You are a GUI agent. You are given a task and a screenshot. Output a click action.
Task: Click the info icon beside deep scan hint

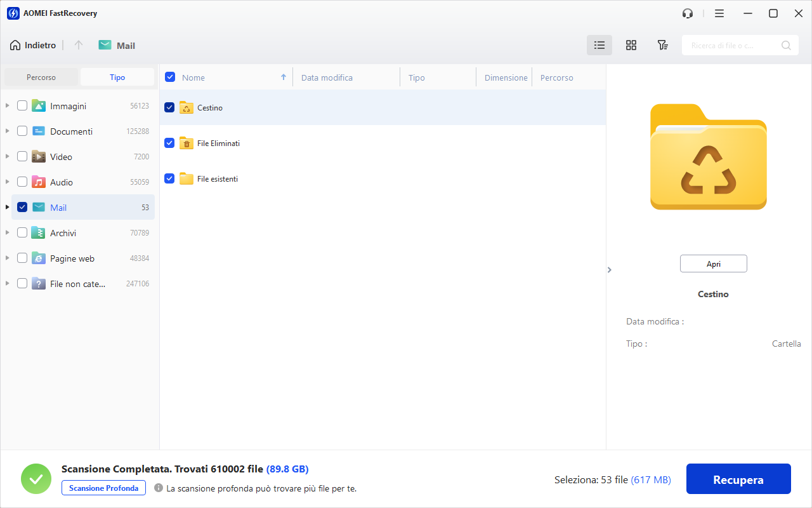[159, 488]
